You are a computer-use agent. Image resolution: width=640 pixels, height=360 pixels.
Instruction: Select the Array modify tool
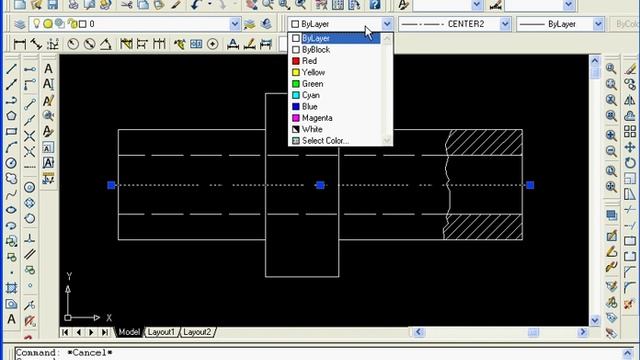click(630, 131)
